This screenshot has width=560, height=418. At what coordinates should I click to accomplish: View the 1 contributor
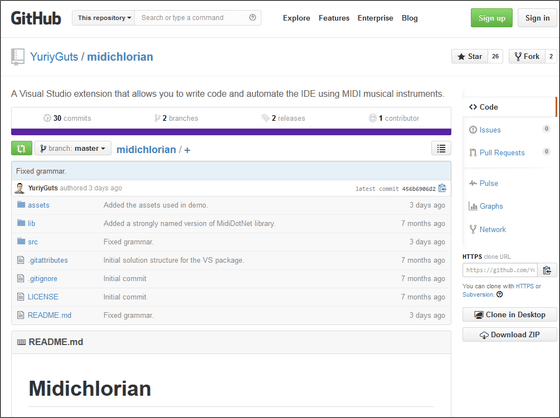(394, 118)
